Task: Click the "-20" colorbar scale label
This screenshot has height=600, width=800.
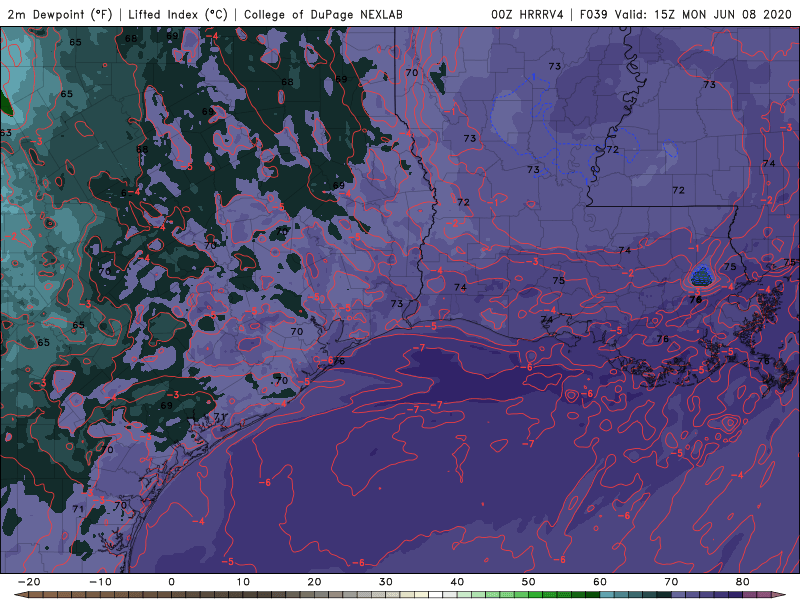Action: click(x=29, y=582)
